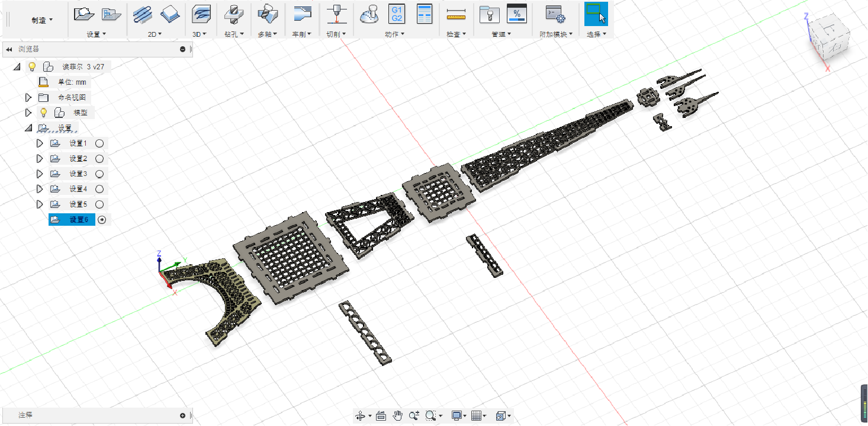Open the Tool Library icon
Screen dimensions: 868x426
coord(489,13)
